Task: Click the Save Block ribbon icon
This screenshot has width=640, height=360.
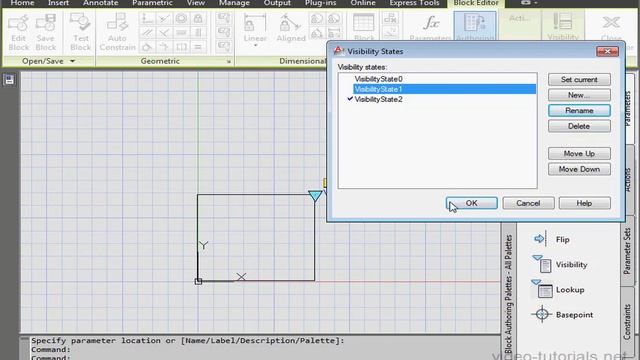Action: pyautogui.click(x=45, y=32)
